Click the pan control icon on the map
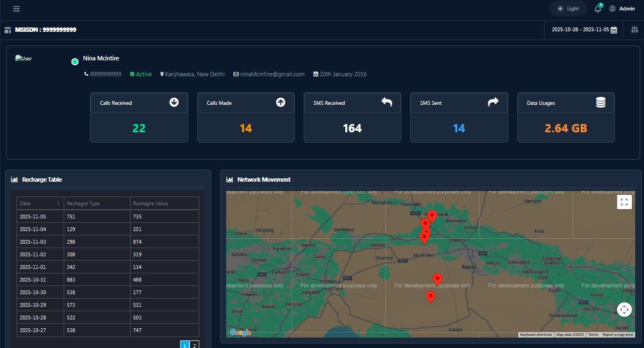The height and width of the screenshot is (348, 644). [x=624, y=309]
